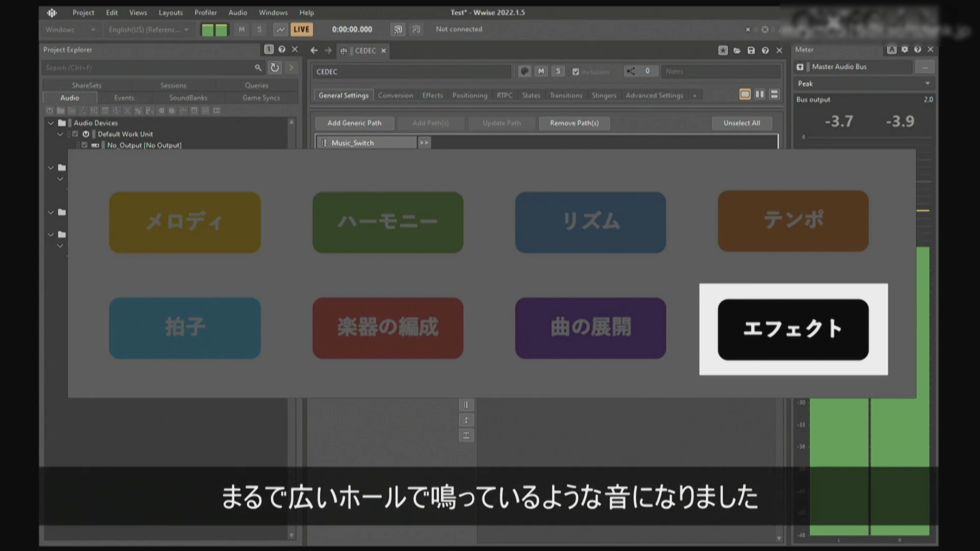The image size is (980, 551).
Task: Go back with the left arrow button
Action: coord(314,50)
